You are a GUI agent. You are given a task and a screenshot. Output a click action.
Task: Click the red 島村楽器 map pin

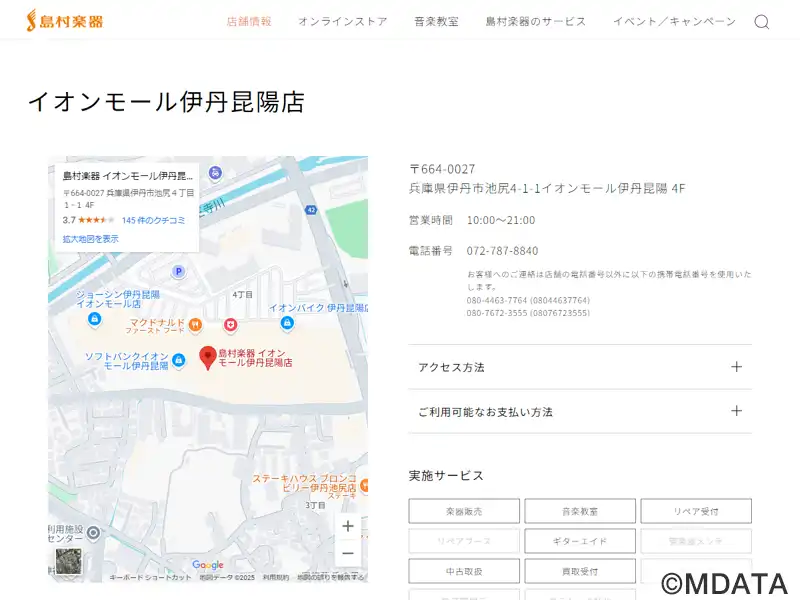pos(208,357)
